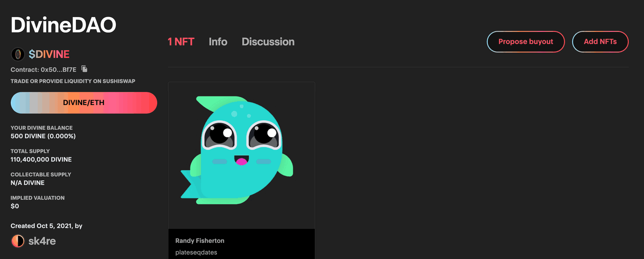Click the DivineDAO heading
This screenshot has height=259, width=644.
[x=63, y=25]
